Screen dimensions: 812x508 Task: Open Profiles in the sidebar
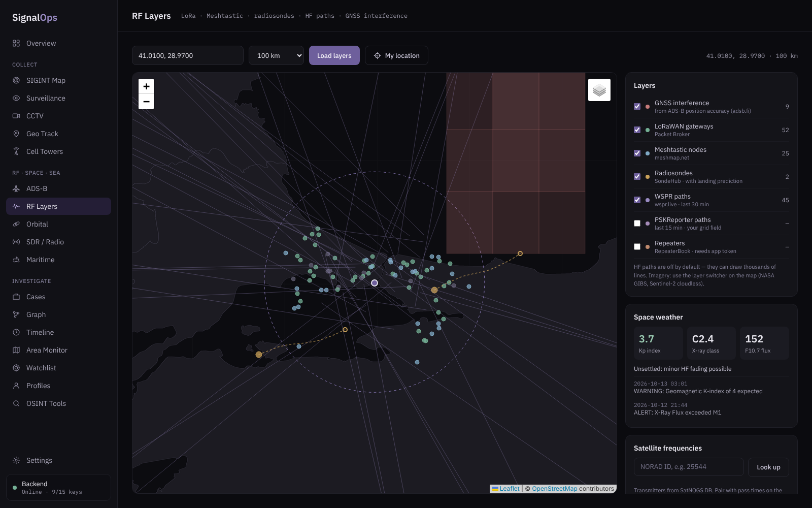[x=58, y=386]
